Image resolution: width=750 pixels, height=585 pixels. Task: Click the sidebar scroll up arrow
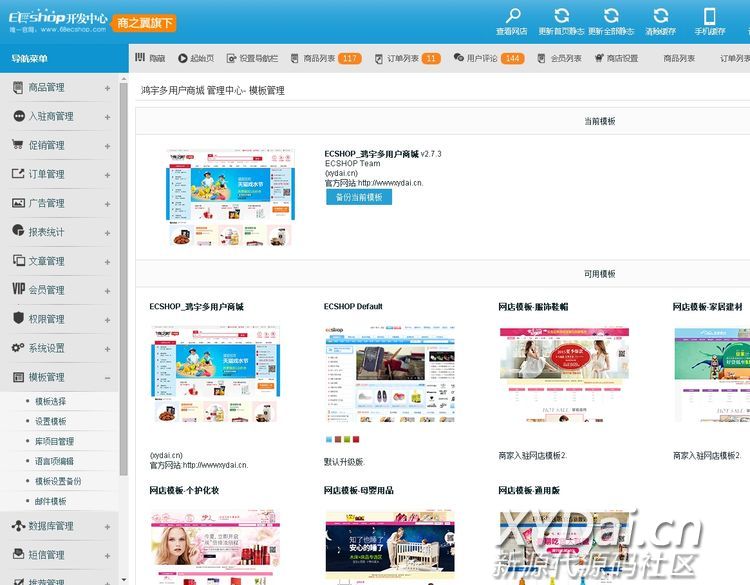[x=124, y=78]
